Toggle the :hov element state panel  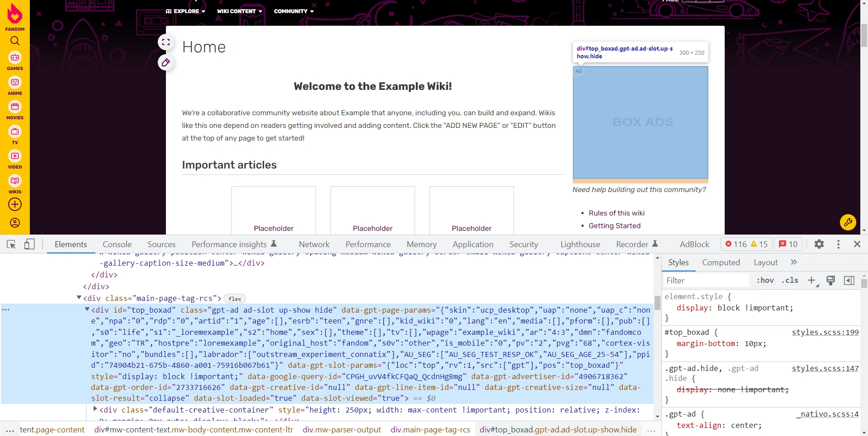(765, 281)
